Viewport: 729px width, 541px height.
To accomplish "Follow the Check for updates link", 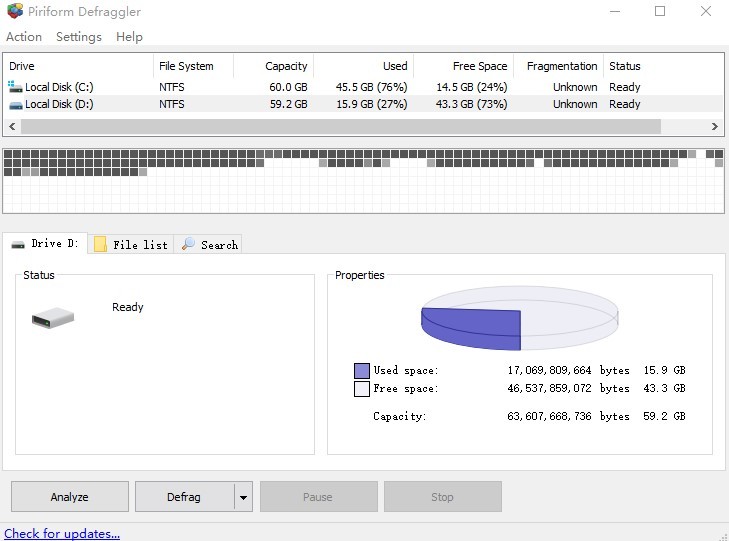I will pyautogui.click(x=62, y=533).
